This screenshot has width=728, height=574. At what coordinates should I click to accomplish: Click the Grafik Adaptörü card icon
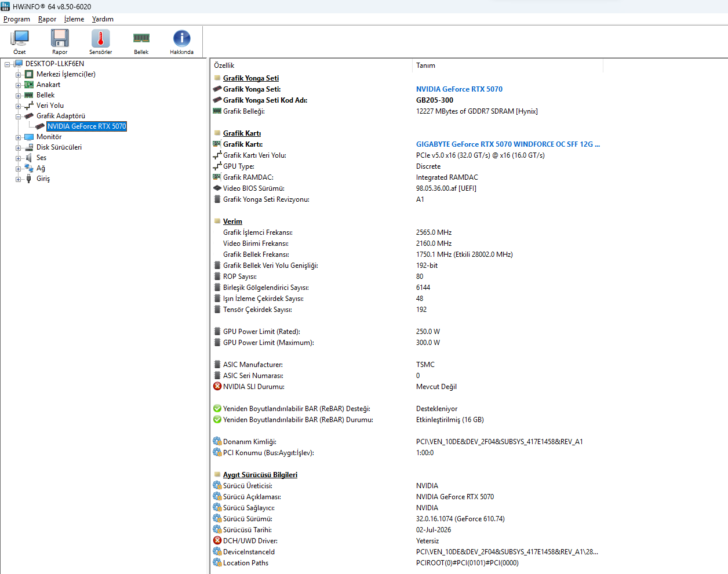[x=29, y=116]
